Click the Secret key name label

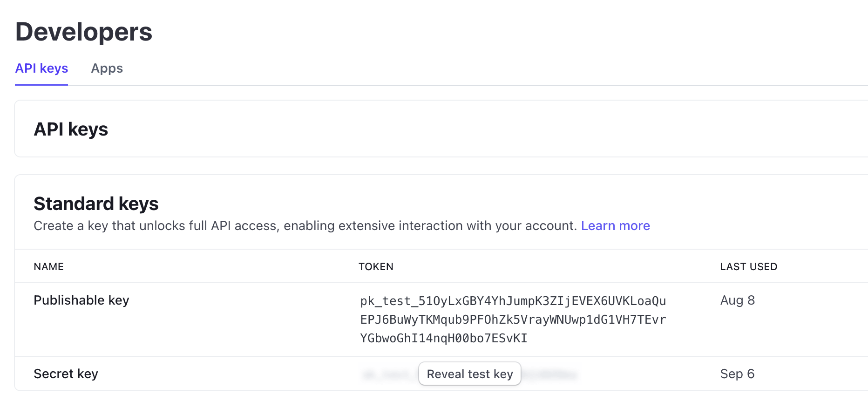pos(66,374)
